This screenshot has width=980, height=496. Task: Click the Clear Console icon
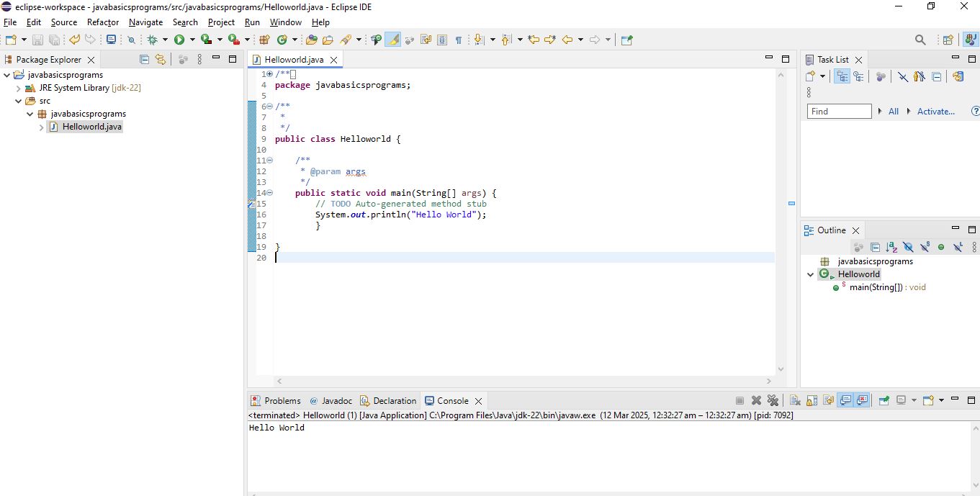coord(794,401)
